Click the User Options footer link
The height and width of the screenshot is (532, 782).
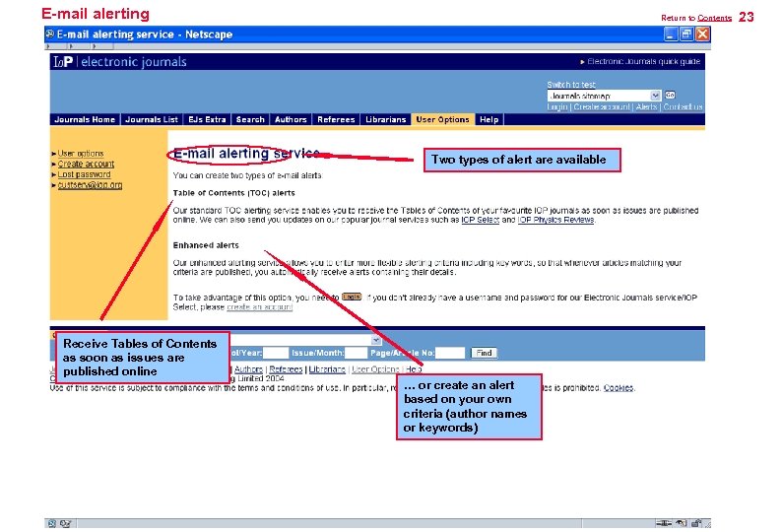tap(375, 369)
